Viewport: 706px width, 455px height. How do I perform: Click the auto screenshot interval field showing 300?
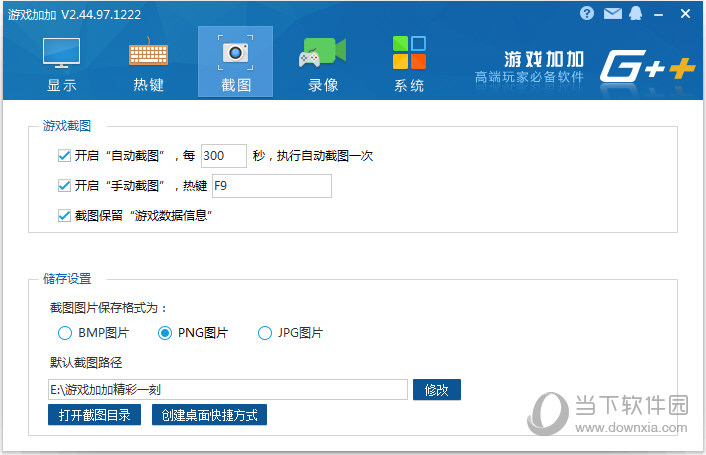pos(224,156)
